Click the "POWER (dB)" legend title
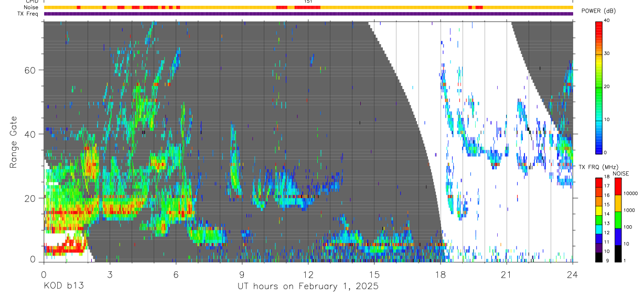The width and height of the screenshot is (644, 297). pyautogui.click(x=598, y=11)
